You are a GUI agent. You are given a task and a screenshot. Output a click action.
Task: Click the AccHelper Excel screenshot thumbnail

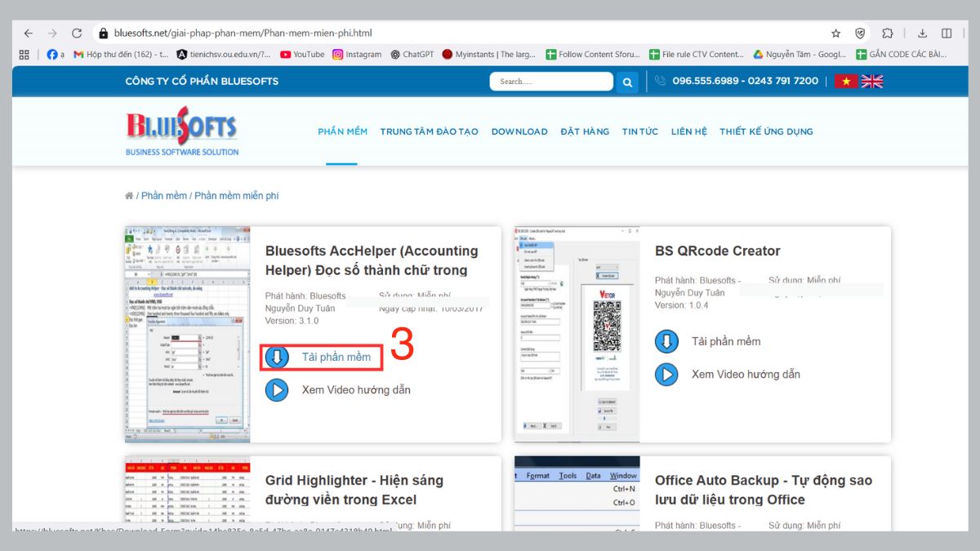tap(187, 335)
